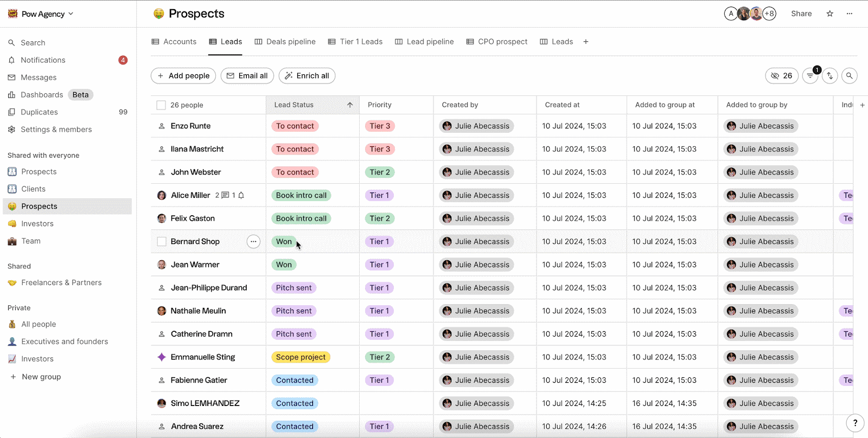Screen dimensions: 868x438
Task: Open Alice Miller's Book intro call status
Action: tap(301, 195)
